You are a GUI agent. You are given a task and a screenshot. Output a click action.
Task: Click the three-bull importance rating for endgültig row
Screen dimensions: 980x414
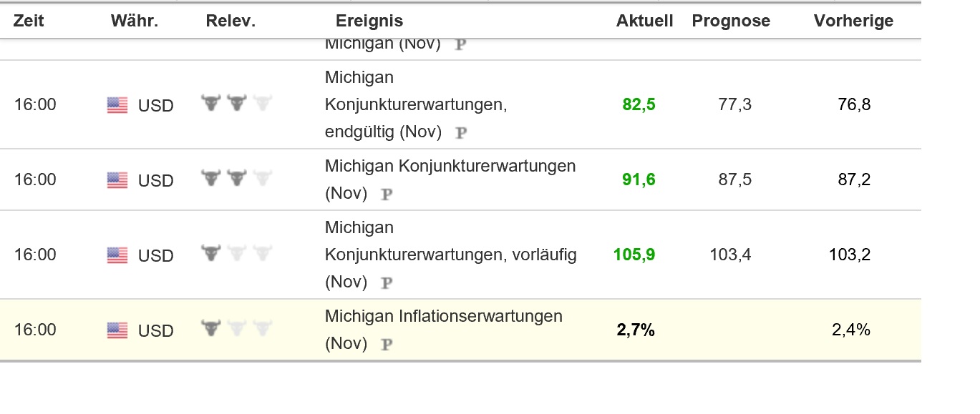[236, 104]
